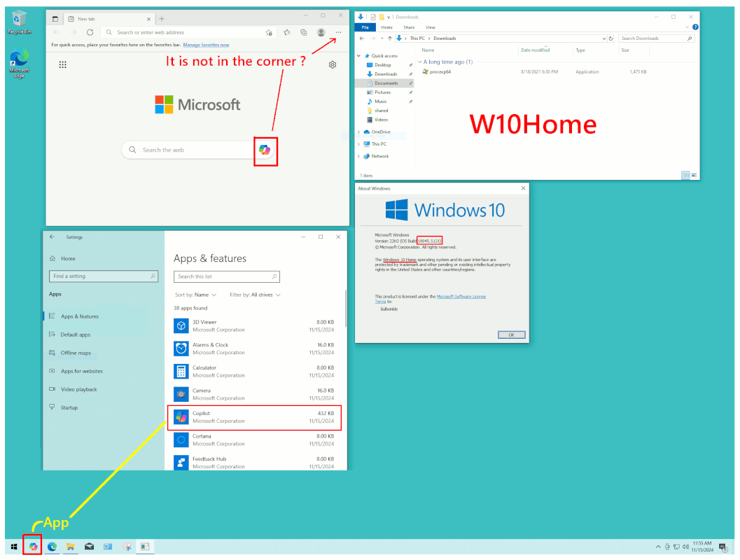Open the View ribbon tab in Explorer

click(431, 27)
